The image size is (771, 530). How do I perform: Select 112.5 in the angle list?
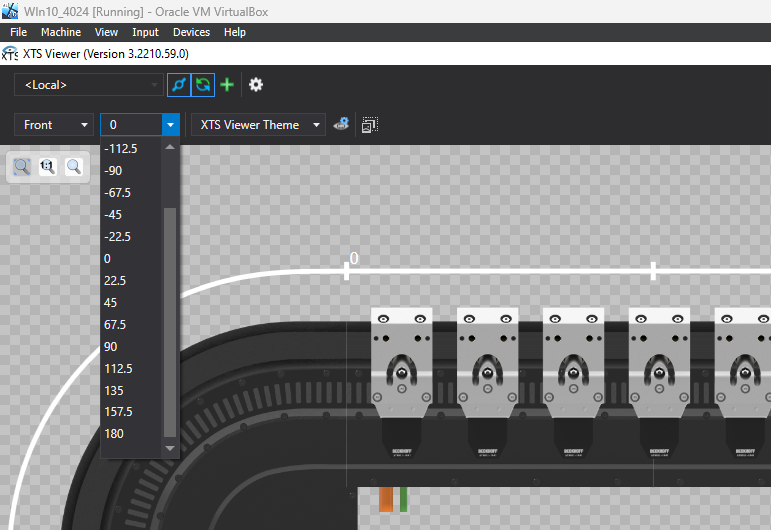click(x=131, y=369)
